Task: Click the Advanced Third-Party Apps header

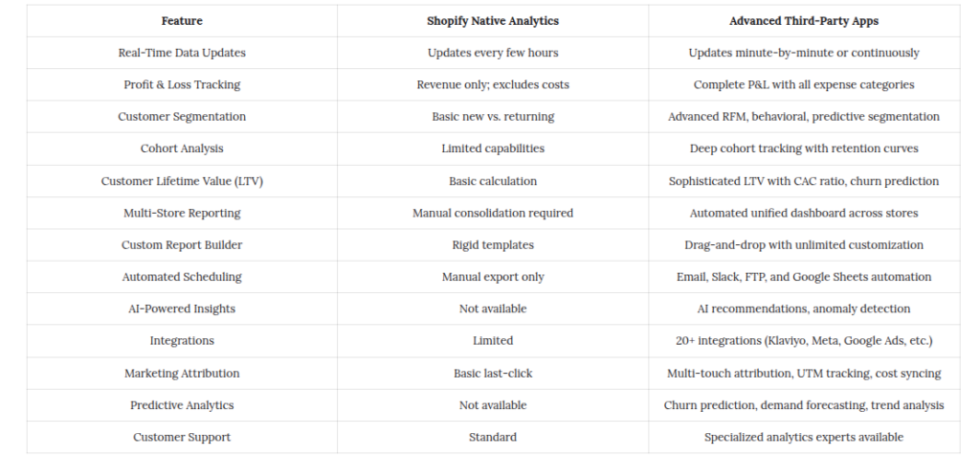Action: point(804,21)
